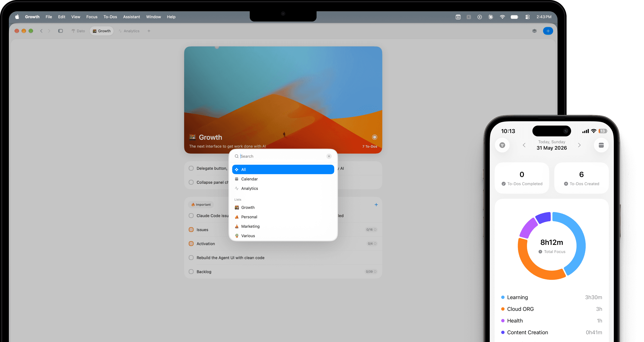Open the calendar button on the phone
This screenshot has width=644, height=342.
click(x=601, y=145)
